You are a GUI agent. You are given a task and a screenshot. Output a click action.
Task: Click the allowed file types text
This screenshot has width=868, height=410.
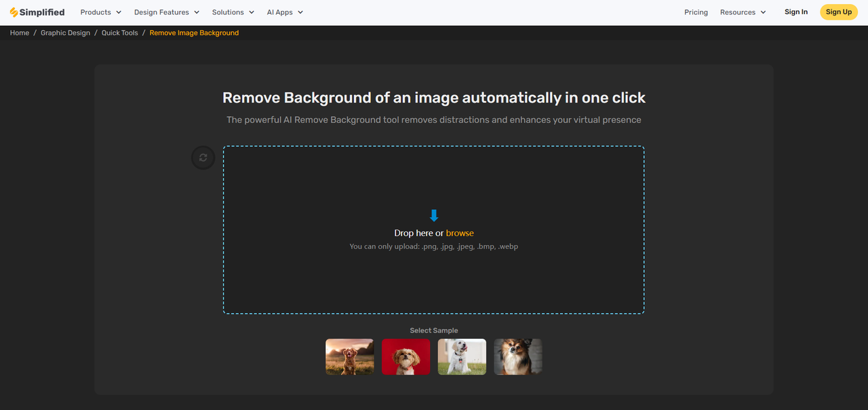tap(434, 246)
